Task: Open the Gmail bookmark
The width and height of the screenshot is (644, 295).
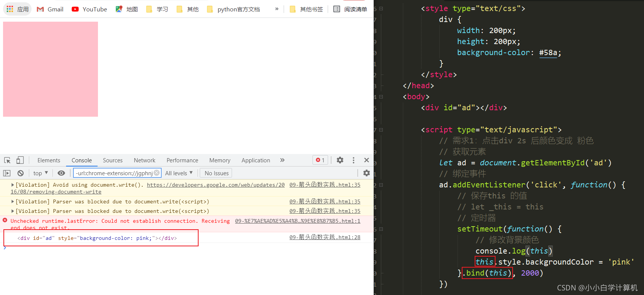Action: point(50,9)
